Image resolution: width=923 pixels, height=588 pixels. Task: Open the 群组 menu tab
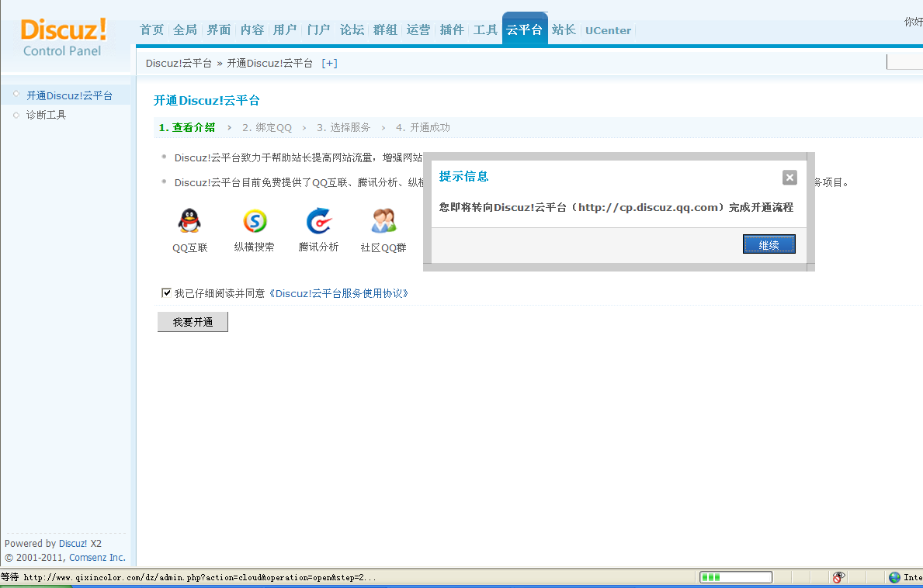385,30
